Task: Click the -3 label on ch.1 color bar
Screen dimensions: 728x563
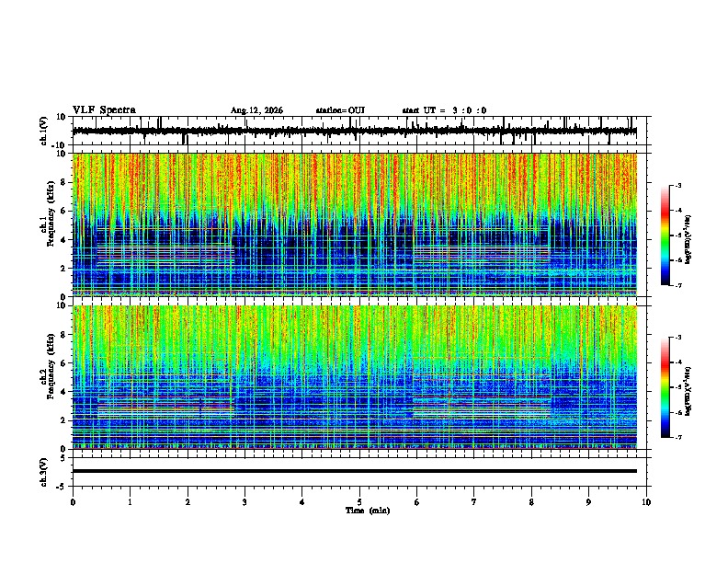Action: tap(677, 185)
